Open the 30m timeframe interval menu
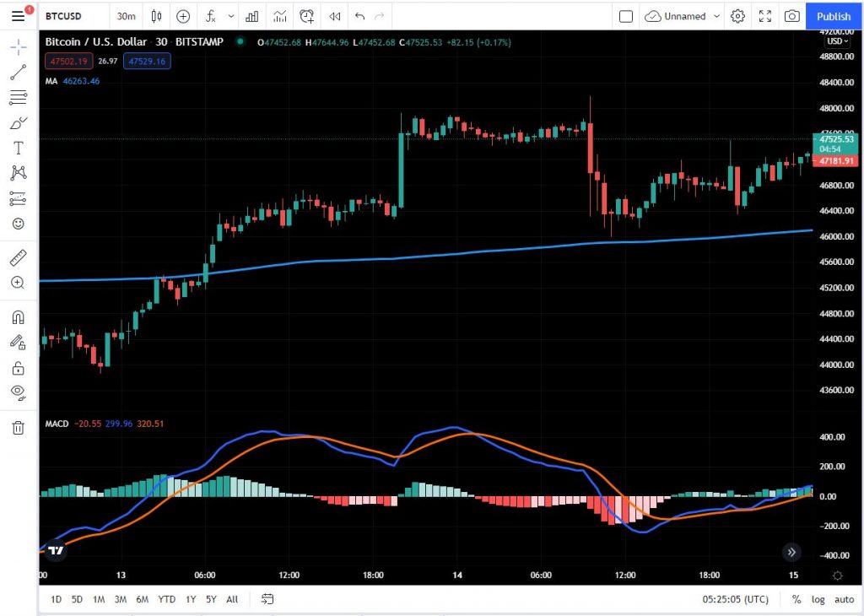Image resolution: width=864 pixels, height=616 pixels. point(127,17)
